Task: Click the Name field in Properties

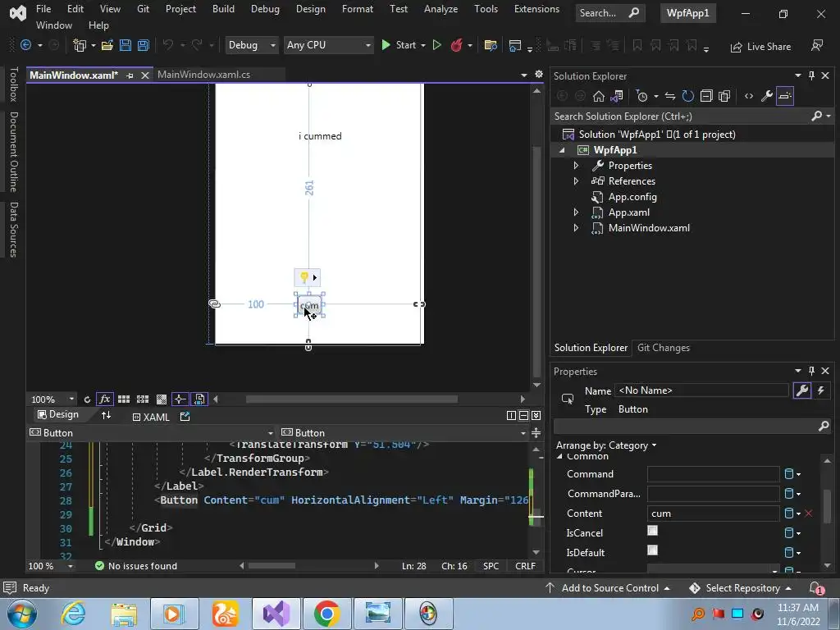Action: click(702, 390)
